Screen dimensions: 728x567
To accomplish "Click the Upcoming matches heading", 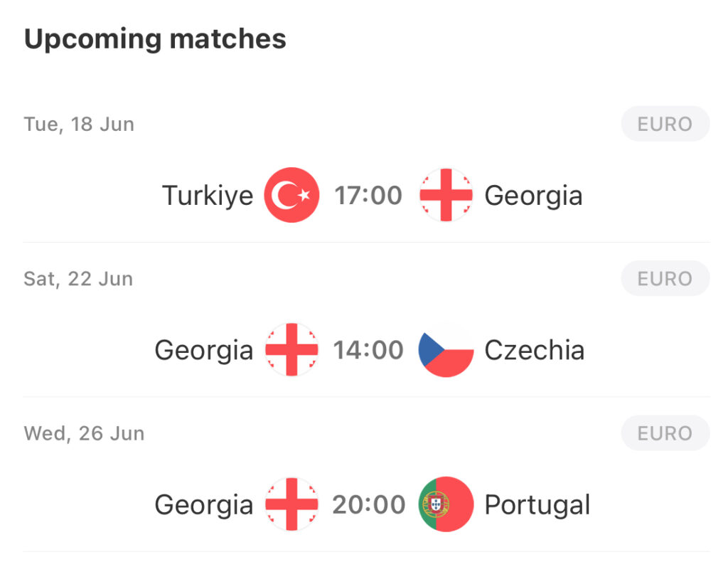I will (155, 39).
